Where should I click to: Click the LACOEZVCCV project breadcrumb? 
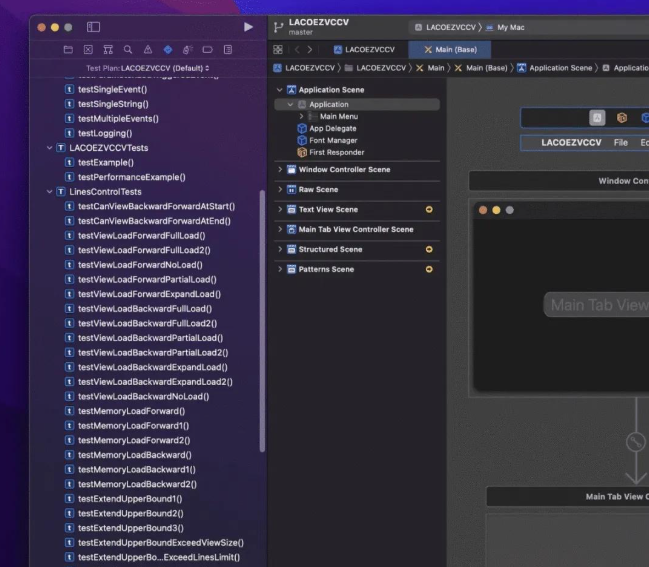(x=304, y=68)
